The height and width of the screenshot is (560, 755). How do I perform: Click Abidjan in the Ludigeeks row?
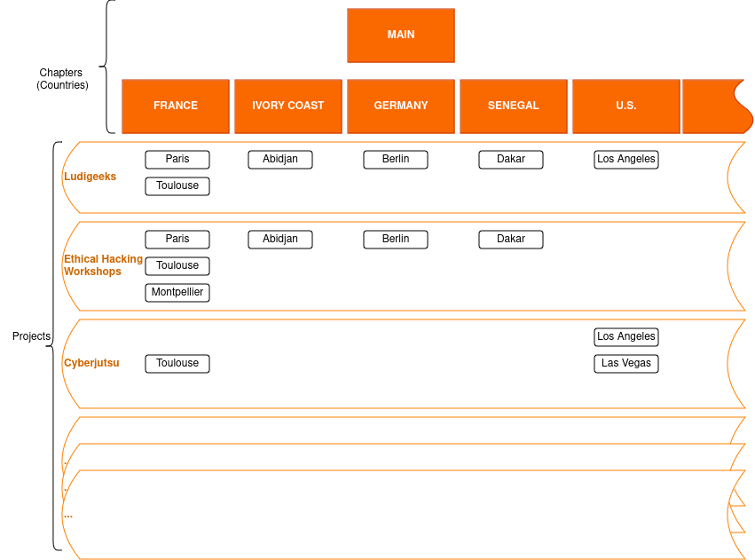pos(280,160)
